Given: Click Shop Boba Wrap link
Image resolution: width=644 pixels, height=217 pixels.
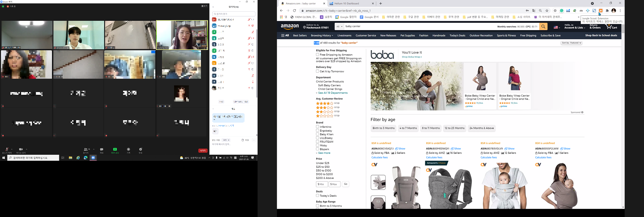Looking at the screenshot, I should point(412,57).
